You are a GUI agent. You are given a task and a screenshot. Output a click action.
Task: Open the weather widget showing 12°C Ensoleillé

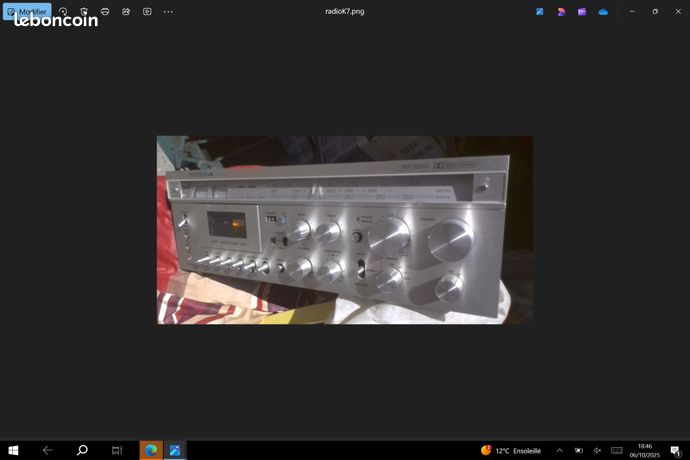click(511, 450)
